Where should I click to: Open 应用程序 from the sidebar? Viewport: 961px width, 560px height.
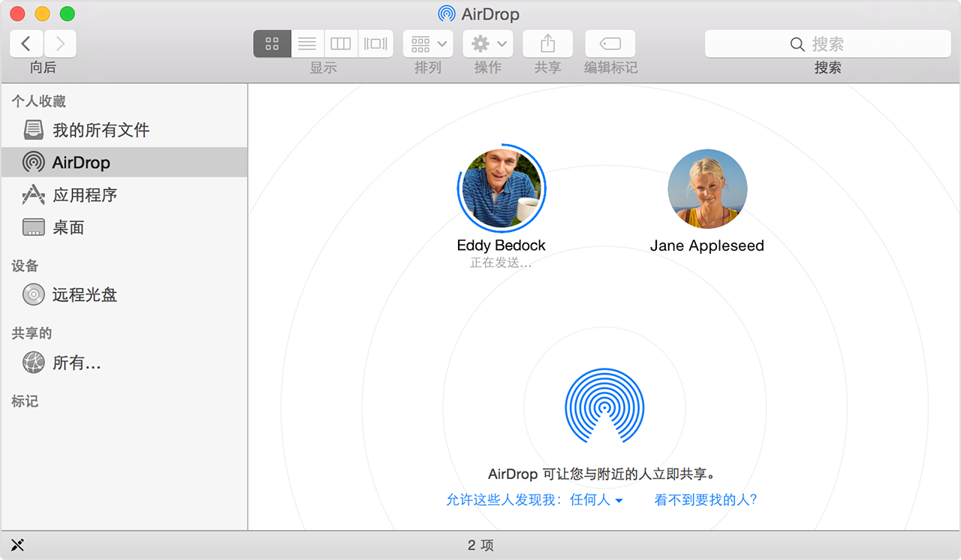[85, 194]
